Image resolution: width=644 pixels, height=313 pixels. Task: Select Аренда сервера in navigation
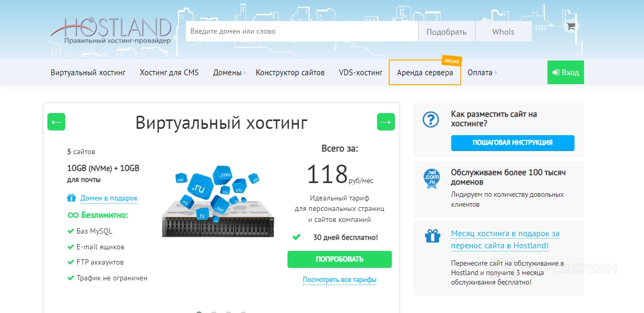click(425, 73)
